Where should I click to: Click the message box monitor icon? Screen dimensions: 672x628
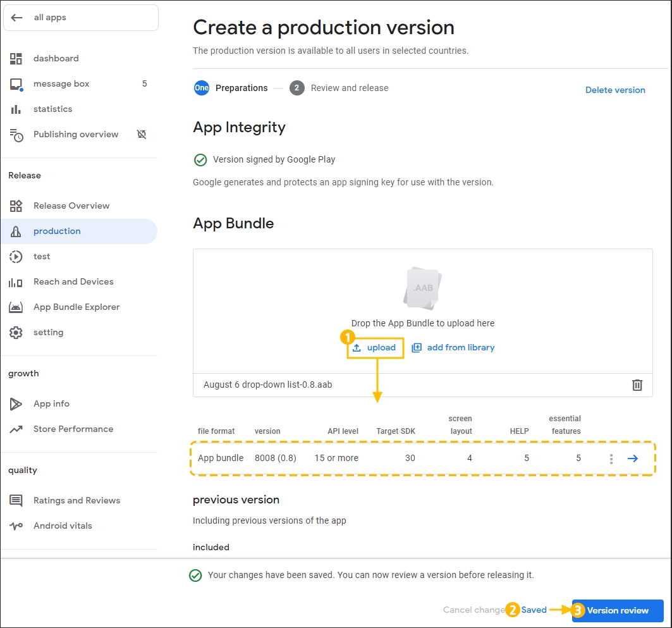click(16, 84)
